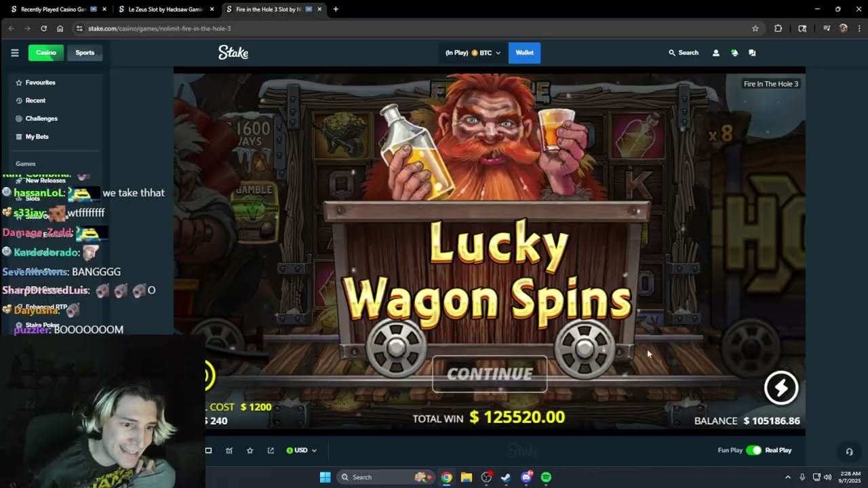The height and width of the screenshot is (488, 868).
Task: Open Chrome three-dot menu
Action: [859, 28]
